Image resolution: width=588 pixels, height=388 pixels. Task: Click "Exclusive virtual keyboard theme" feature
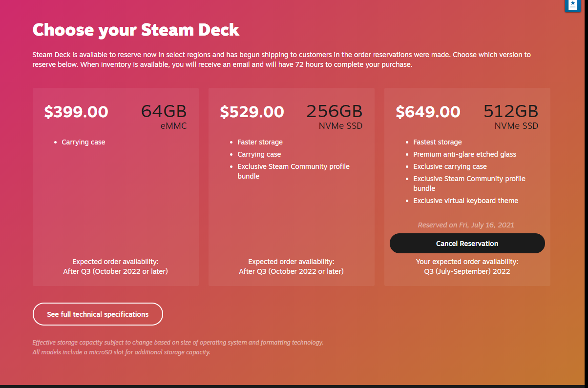click(x=465, y=201)
